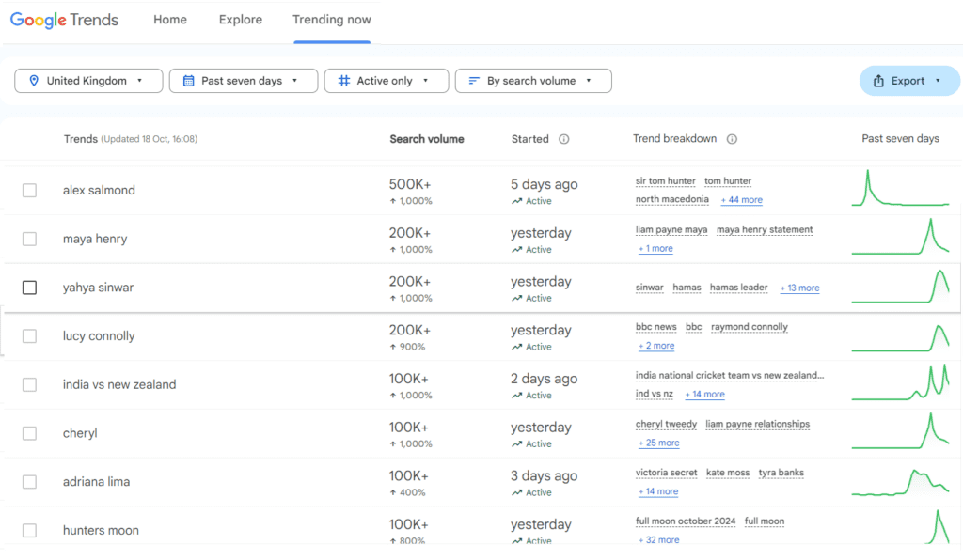The height and width of the screenshot is (560, 963).
Task: Click the Active trend icon for lucy connolly
Action: pos(516,347)
